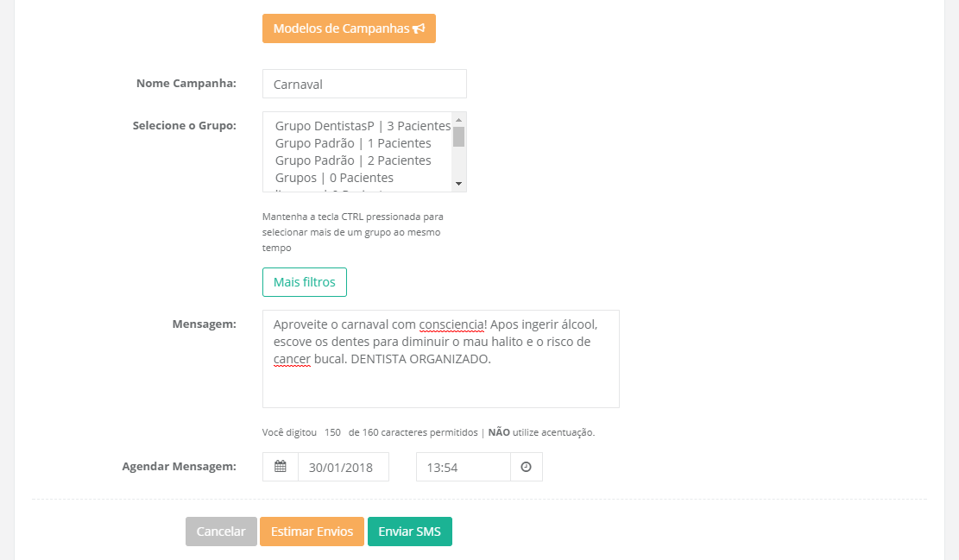Send the campaign with Enviar SMS
This screenshot has width=959, height=560.
[x=409, y=532]
